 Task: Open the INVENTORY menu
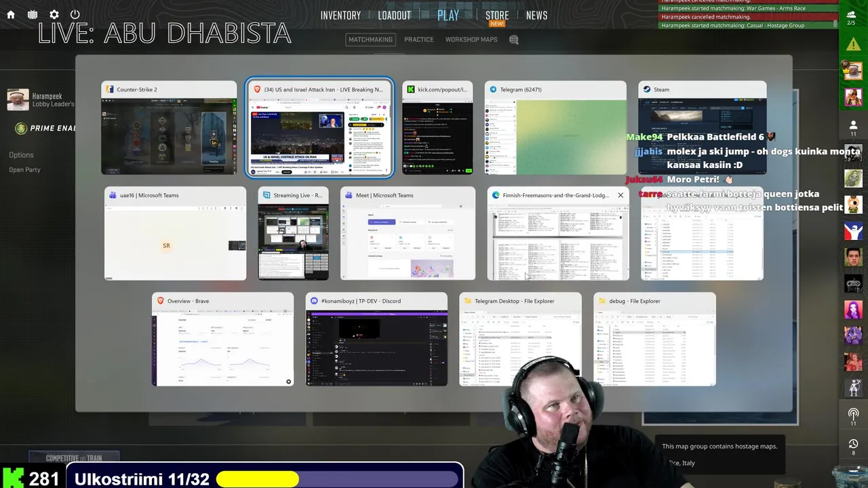(x=340, y=16)
